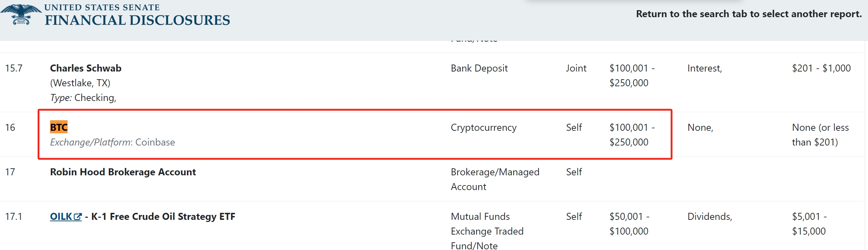Click the Cryptocurrency asset type cell

484,127
